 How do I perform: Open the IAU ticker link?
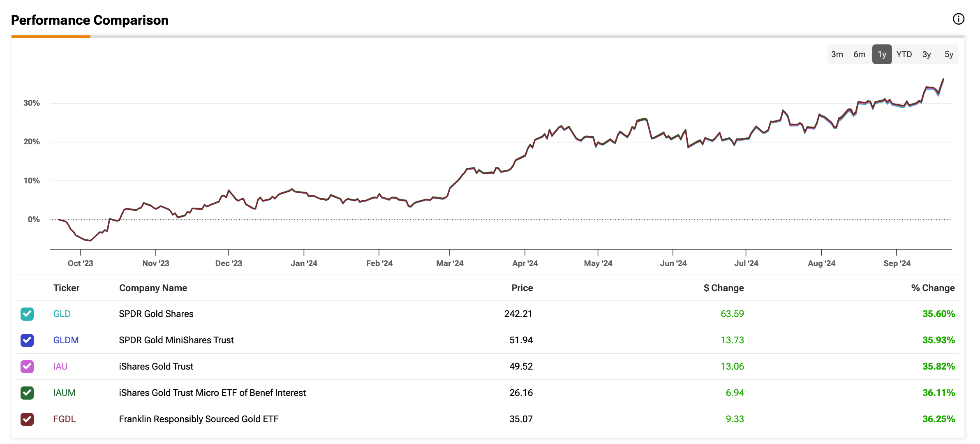coord(60,366)
